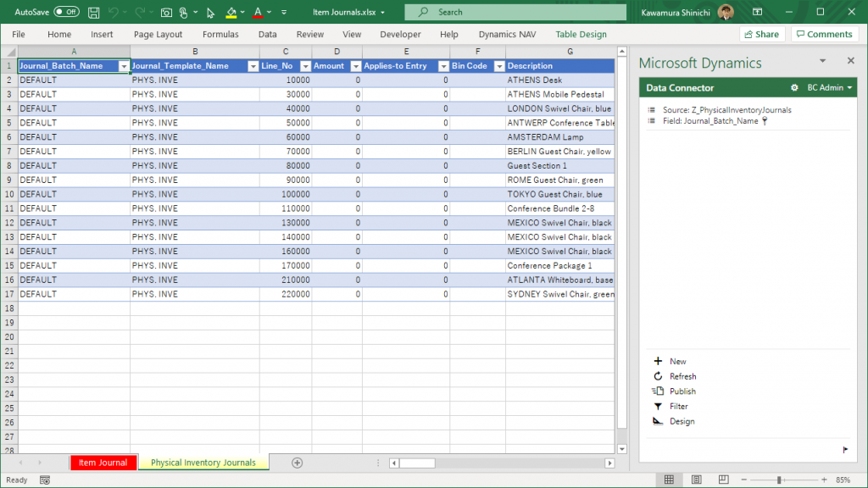Click the user account picture
The width and height of the screenshot is (868, 488).
pyautogui.click(x=726, y=12)
